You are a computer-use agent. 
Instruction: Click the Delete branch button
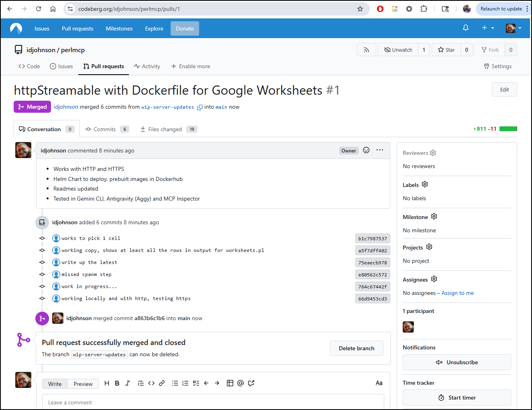coord(356,348)
